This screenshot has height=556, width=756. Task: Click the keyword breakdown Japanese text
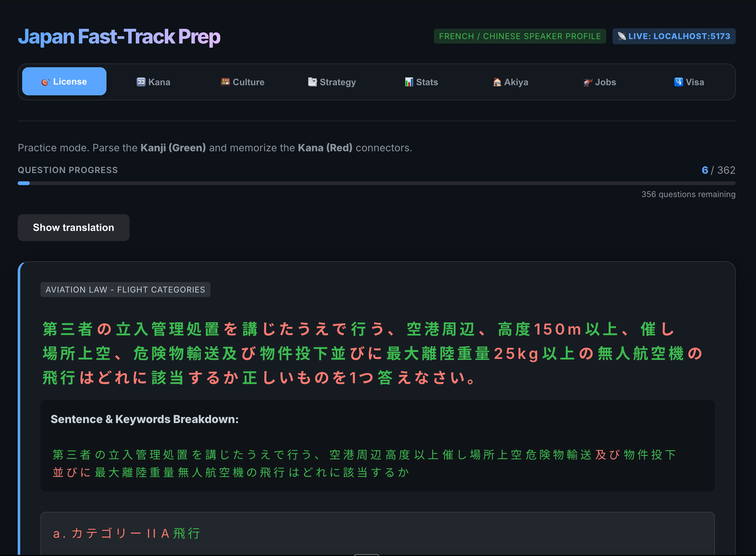(364, 463)
